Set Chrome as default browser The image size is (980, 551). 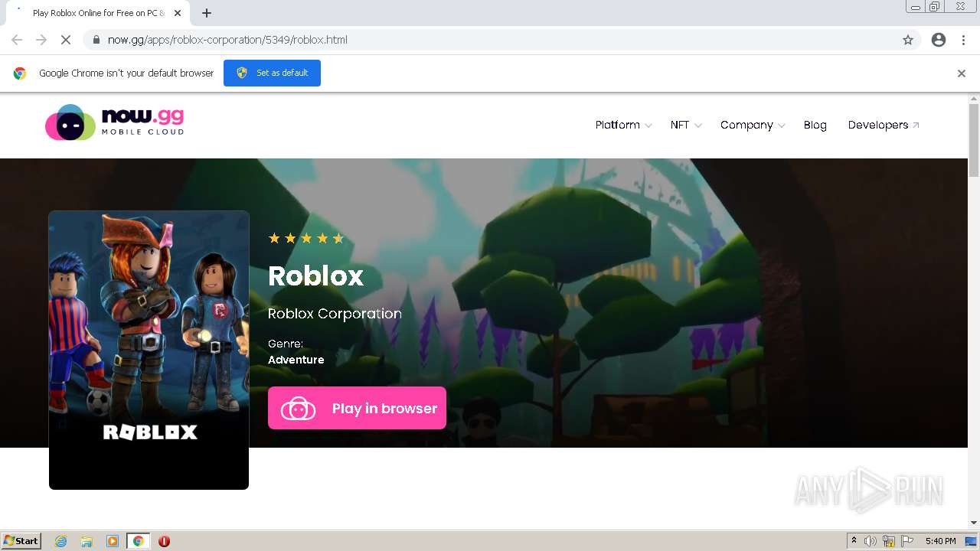point(272,73)
